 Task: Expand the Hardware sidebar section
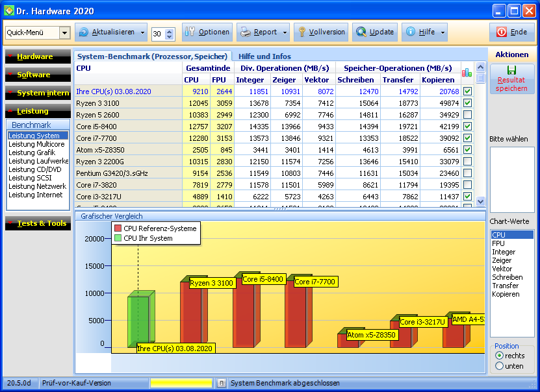[x=38, y=56]
